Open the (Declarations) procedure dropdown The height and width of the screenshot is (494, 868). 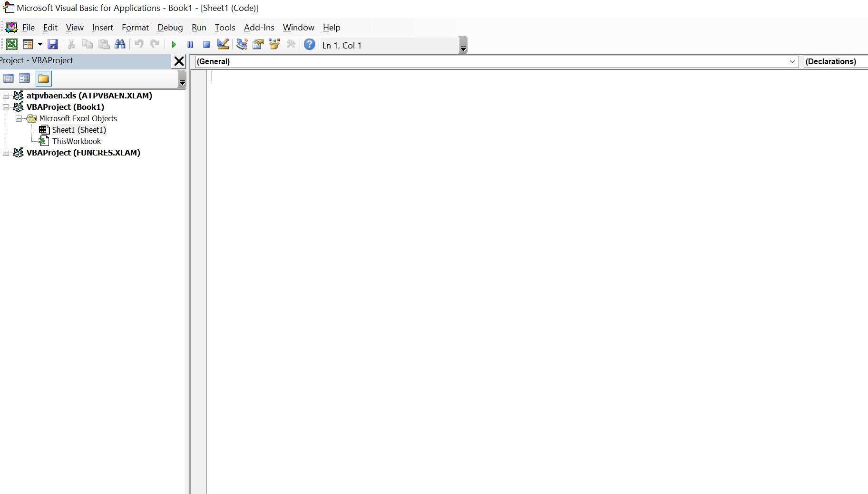pos(836,61)
